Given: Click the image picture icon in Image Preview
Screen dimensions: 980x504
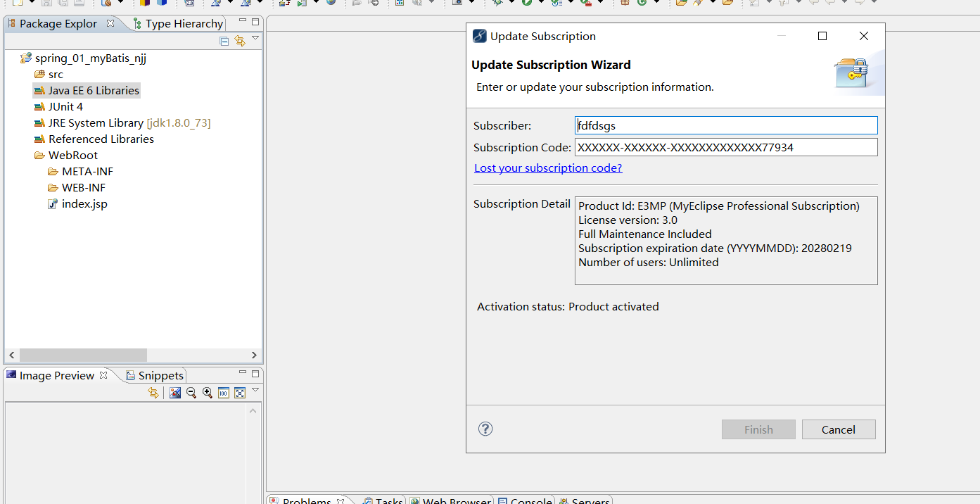Looking at the screenshot, I should (x=175, y=393).
